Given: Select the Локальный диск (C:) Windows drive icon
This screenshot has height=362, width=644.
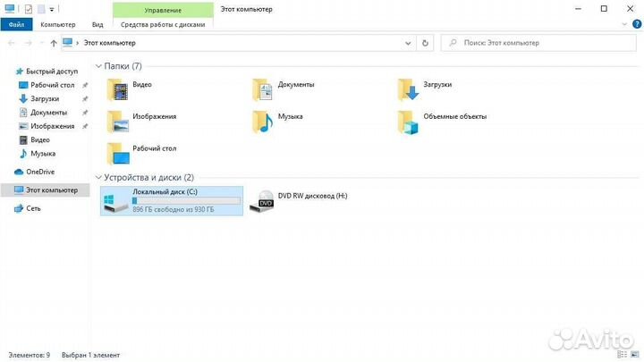Looking at the screenshot, I should tap(115, 203).
